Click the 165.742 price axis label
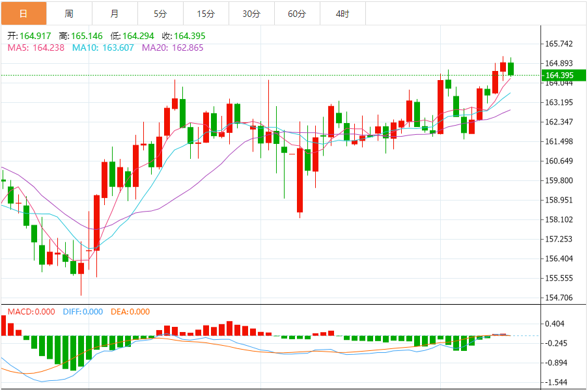This screenshot has width=588, height=390. click(x=559, y=44)
